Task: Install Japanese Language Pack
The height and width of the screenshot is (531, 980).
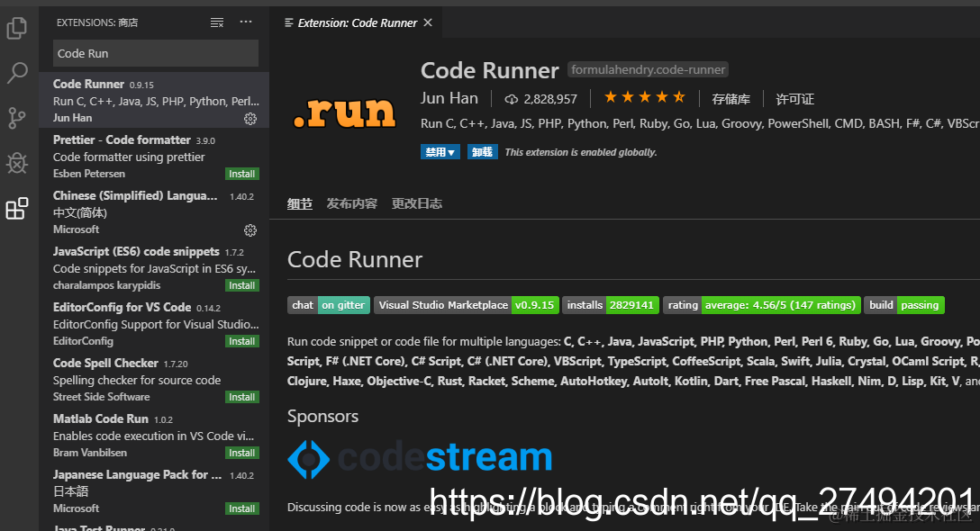Action: click(x=242, y=508)
